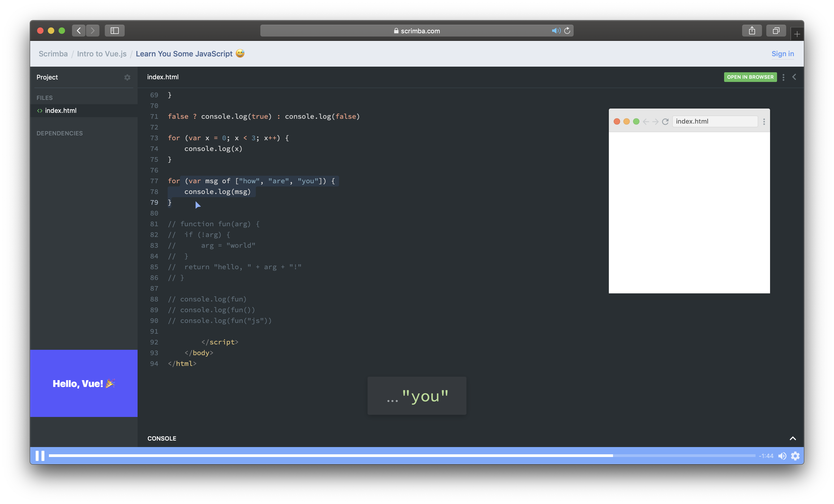Click the Sign in link

pyautogui.click(x=783, y=53)
